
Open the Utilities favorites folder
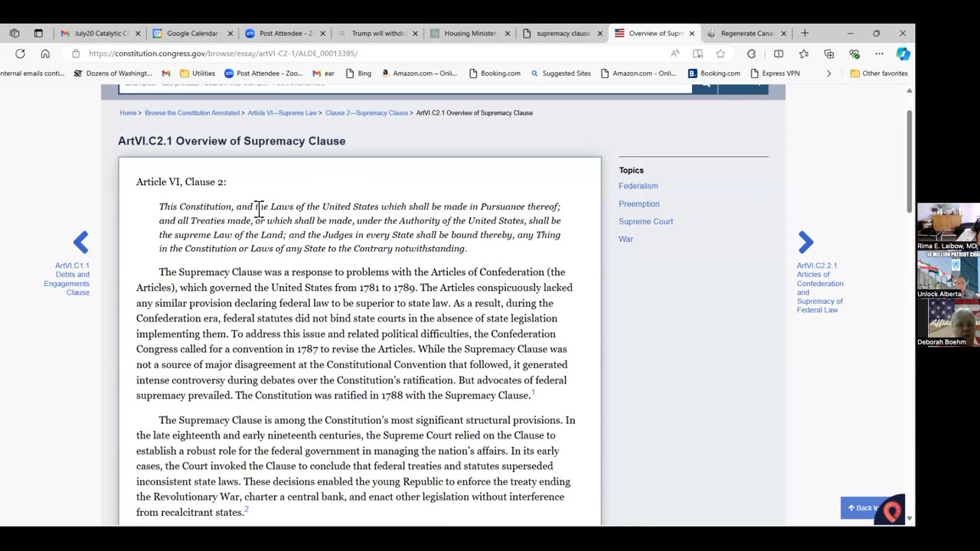198,73
